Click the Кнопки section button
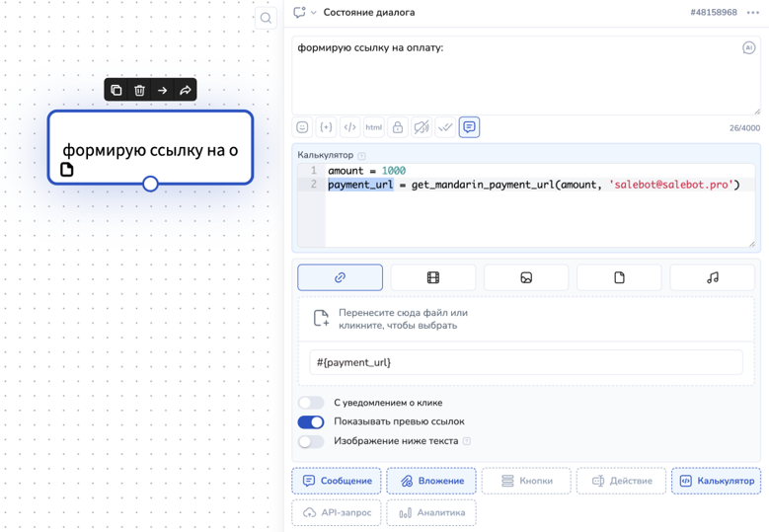The height and width of the screenshot is (532, 769). click(526, 481)
